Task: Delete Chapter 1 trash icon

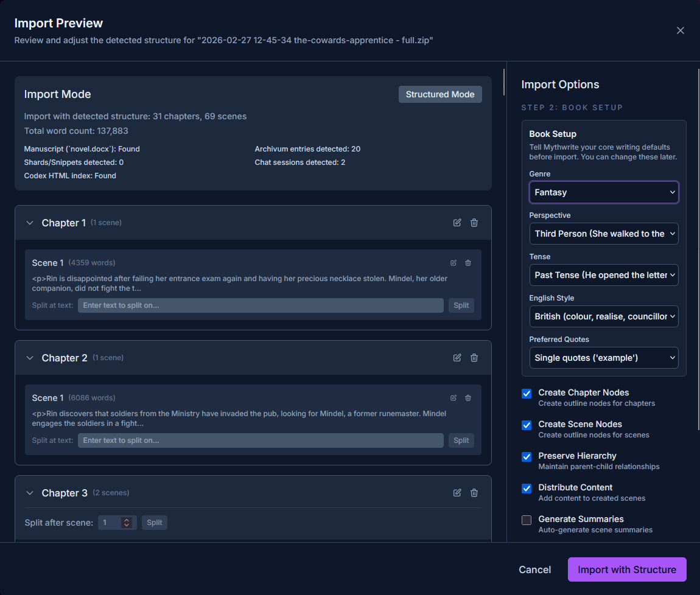Action: pyautogui.click(x=474, y=223)
